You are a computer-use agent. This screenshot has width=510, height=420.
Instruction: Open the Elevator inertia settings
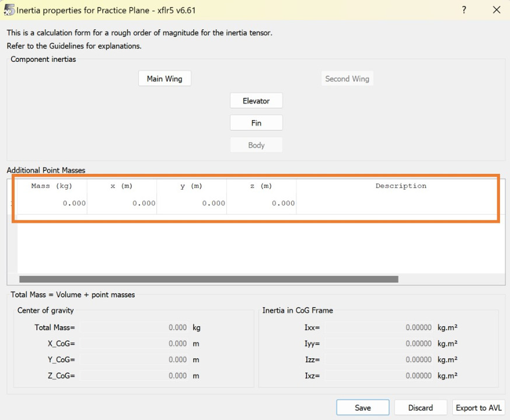256,101
